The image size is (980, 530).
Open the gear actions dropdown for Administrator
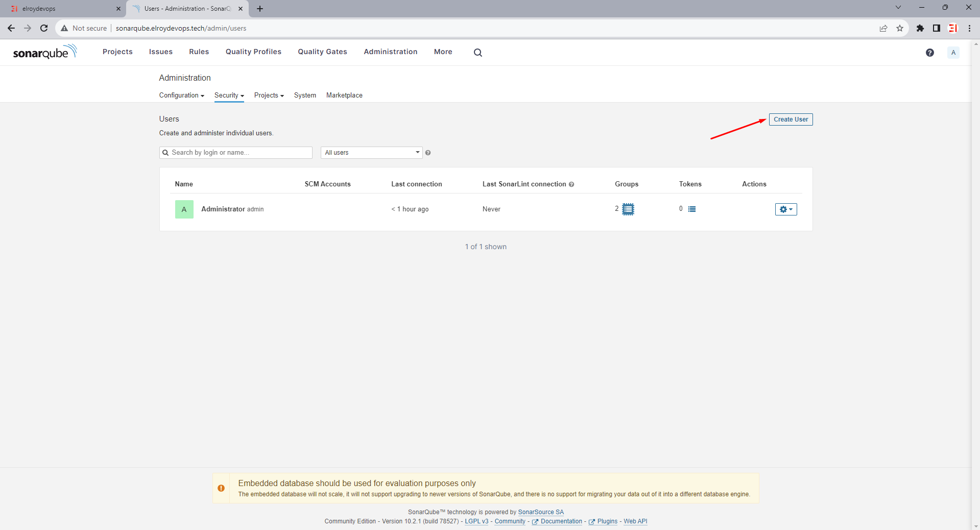[785, 209]
